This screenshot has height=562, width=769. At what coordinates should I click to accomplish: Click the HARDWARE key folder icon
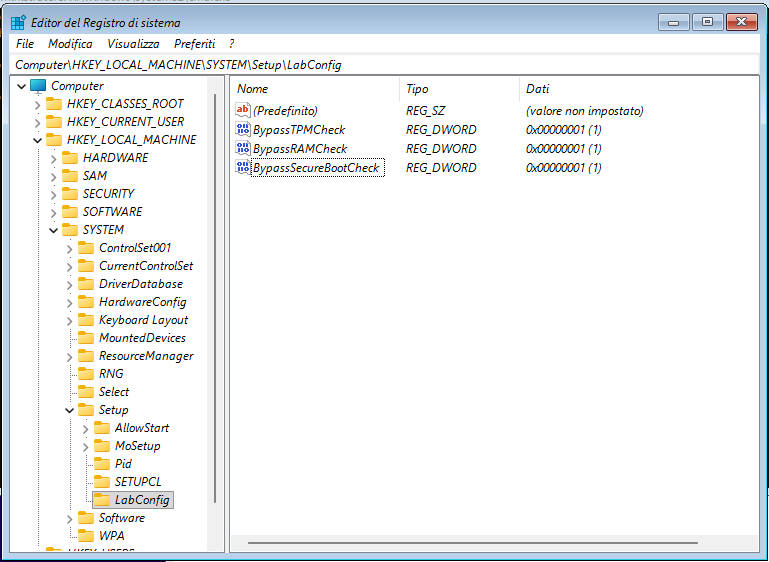70,158
